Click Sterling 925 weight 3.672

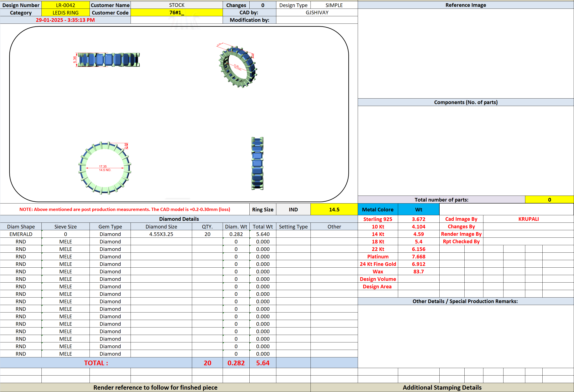click(419, 219)
